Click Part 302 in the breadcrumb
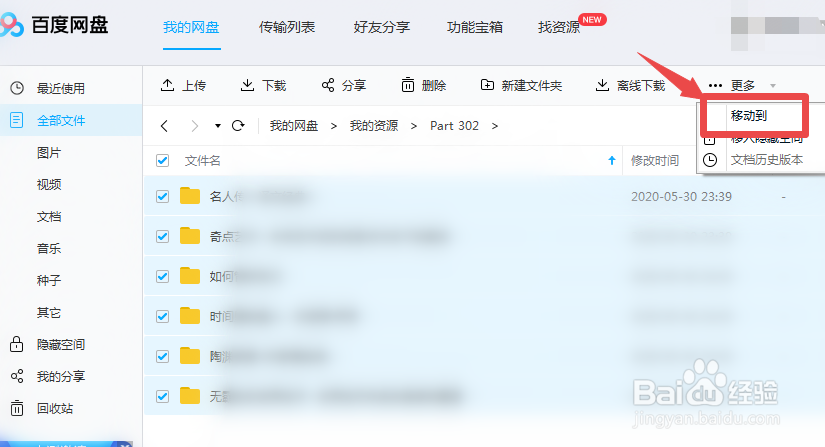Screen dimensions: 825x447 455,126
